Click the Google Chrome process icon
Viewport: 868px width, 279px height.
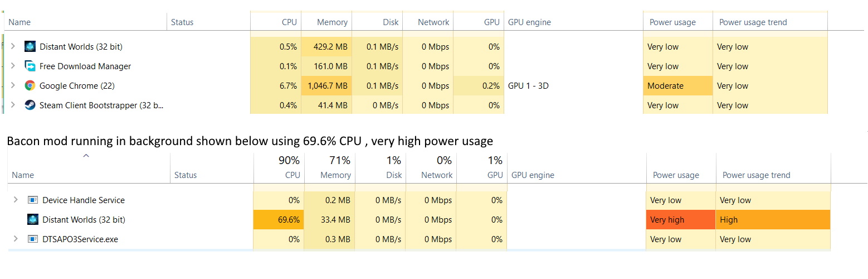coord(30,86)
